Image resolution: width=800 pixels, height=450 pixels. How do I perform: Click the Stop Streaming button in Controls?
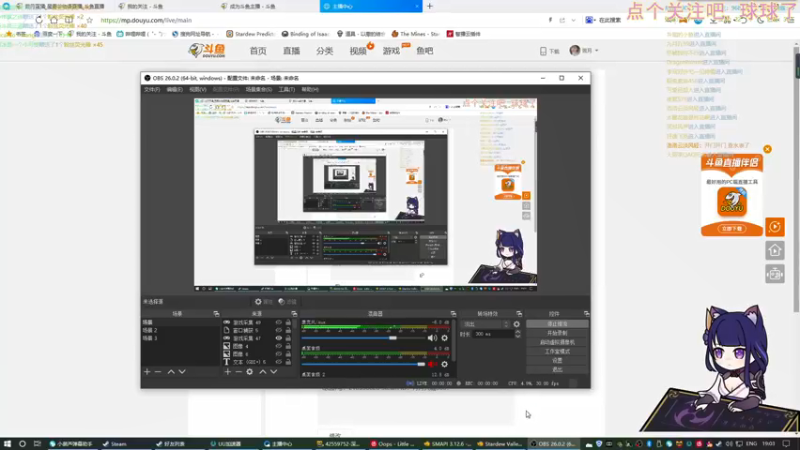(x=557, y=324)
